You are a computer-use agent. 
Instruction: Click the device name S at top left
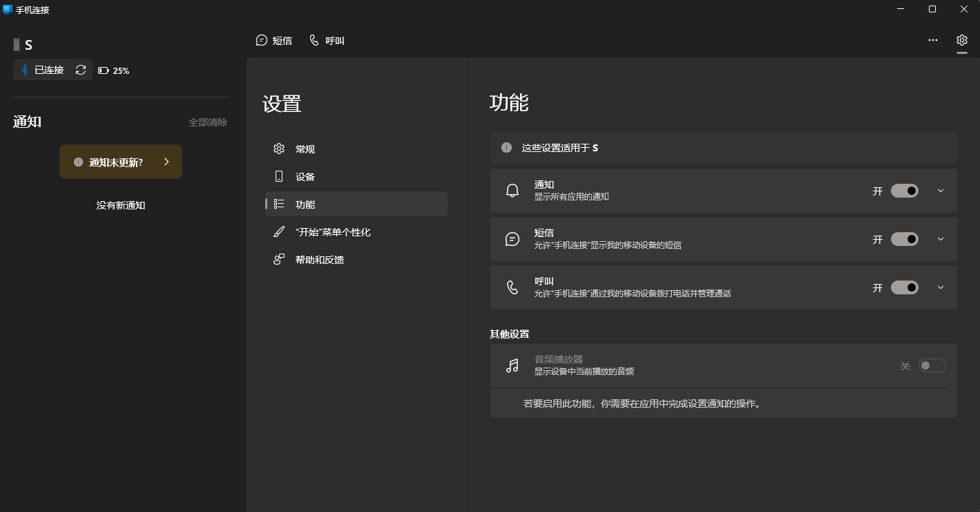28,45
